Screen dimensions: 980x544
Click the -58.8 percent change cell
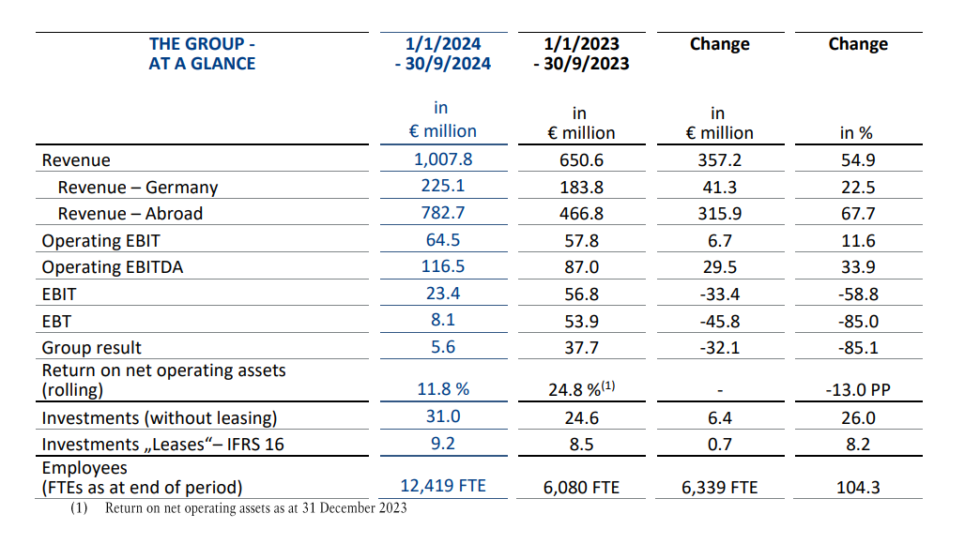point(858,295)
